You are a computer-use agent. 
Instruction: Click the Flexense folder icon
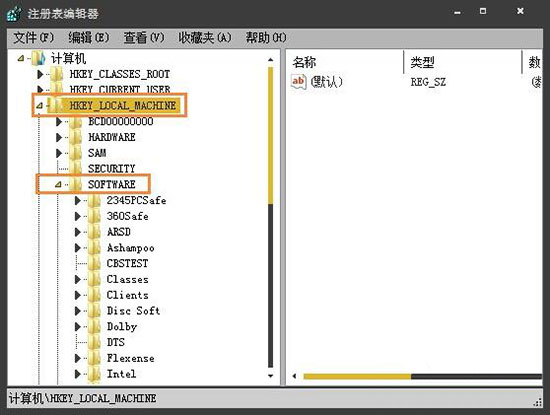click(x=94, y=358)
